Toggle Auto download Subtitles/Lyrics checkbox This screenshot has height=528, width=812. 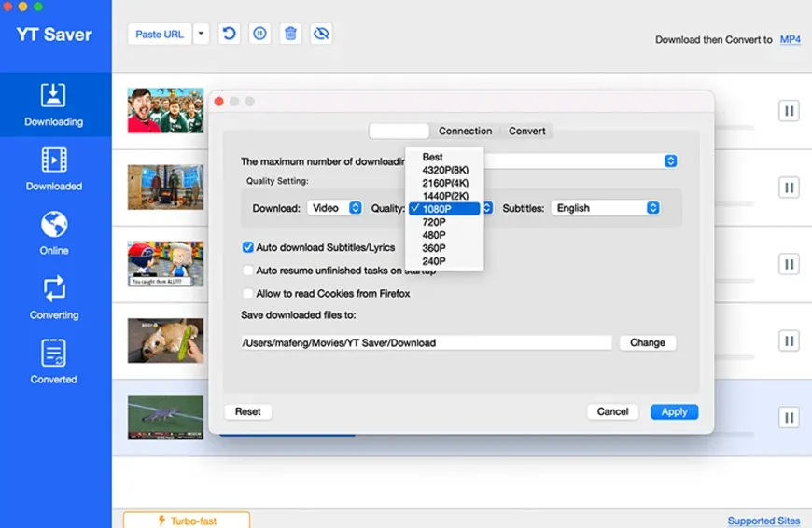tap(248, 247)
